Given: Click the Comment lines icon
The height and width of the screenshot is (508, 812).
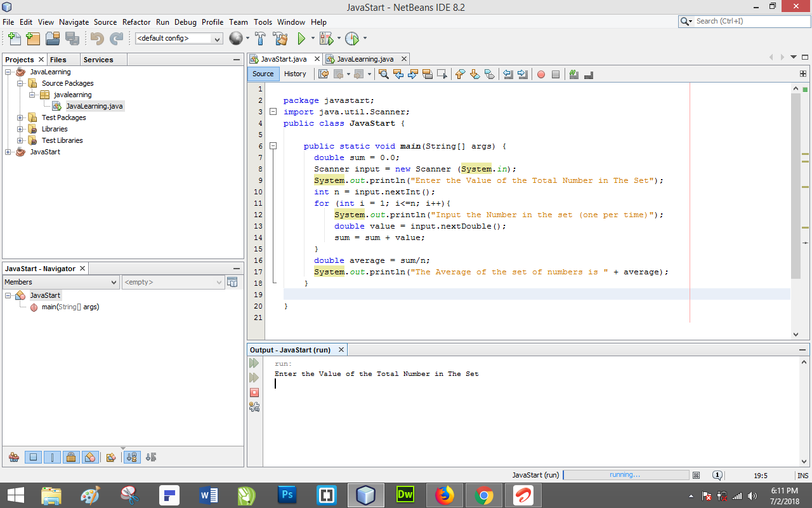Looking at the screenshot, I should pyautogui.click(x=574, y=74).
